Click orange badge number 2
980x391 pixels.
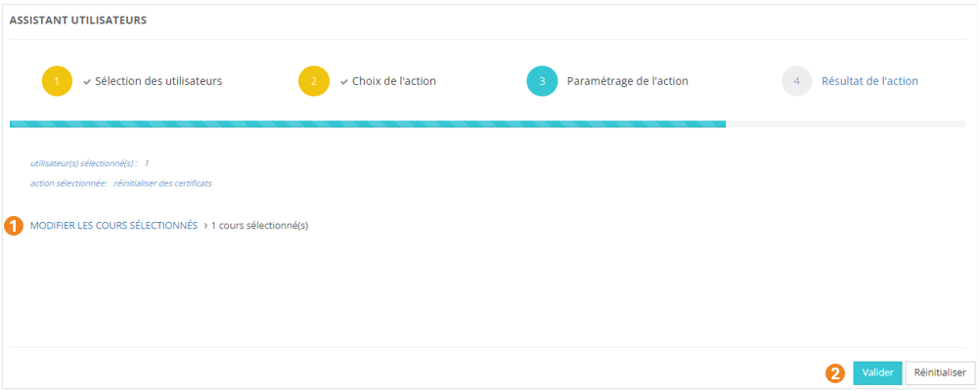point(836,372)
